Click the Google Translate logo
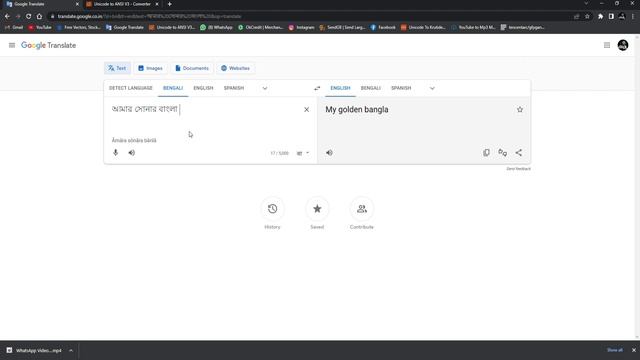 [x=49, y=45]
